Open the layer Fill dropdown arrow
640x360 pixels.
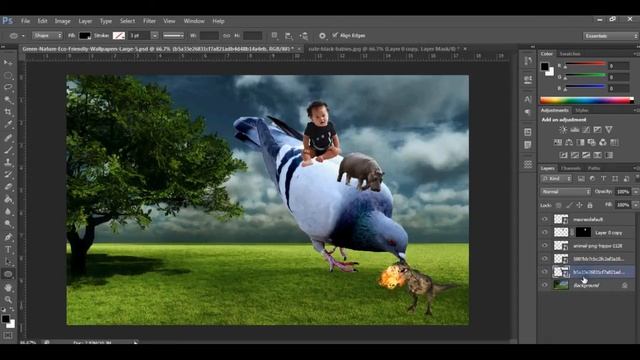635,205
